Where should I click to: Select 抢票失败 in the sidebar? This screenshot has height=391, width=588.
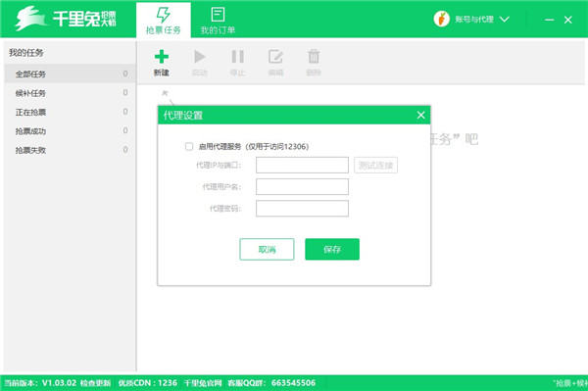(70, 150)
